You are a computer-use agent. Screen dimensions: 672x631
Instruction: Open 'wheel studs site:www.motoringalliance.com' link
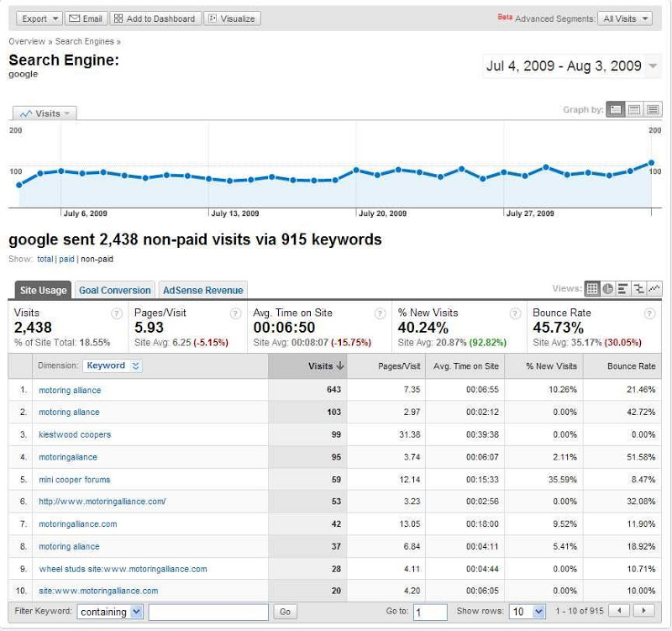pos(123,569)
